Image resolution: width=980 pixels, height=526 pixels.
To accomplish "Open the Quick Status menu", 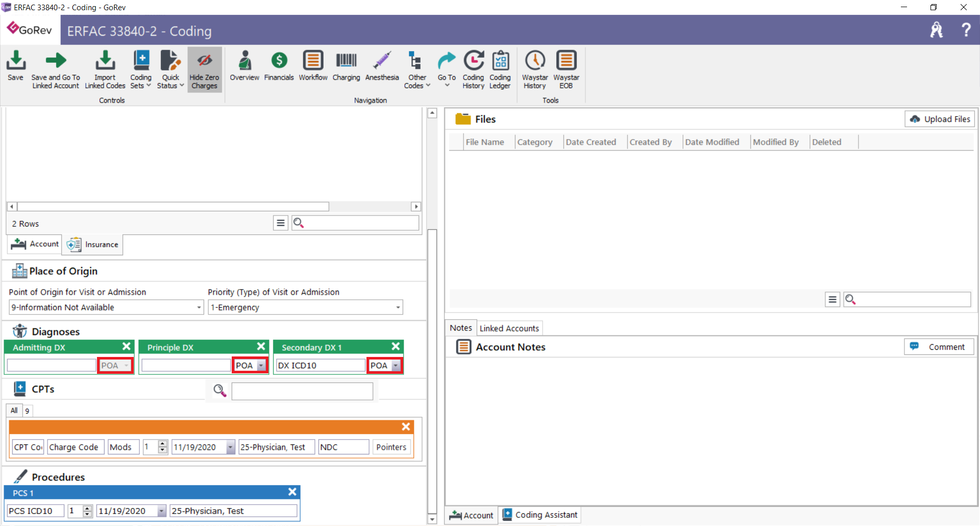I will (170, 70).
